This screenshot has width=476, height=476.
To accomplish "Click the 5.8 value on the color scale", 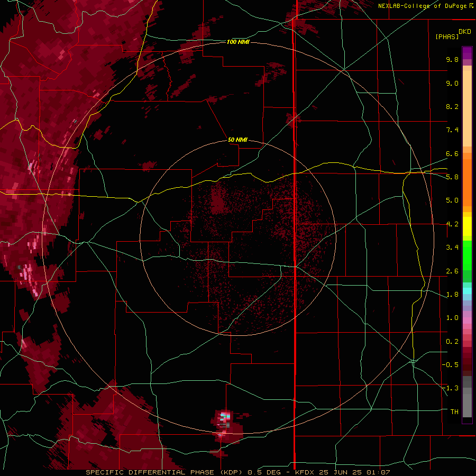I will (x=452, y=177).
